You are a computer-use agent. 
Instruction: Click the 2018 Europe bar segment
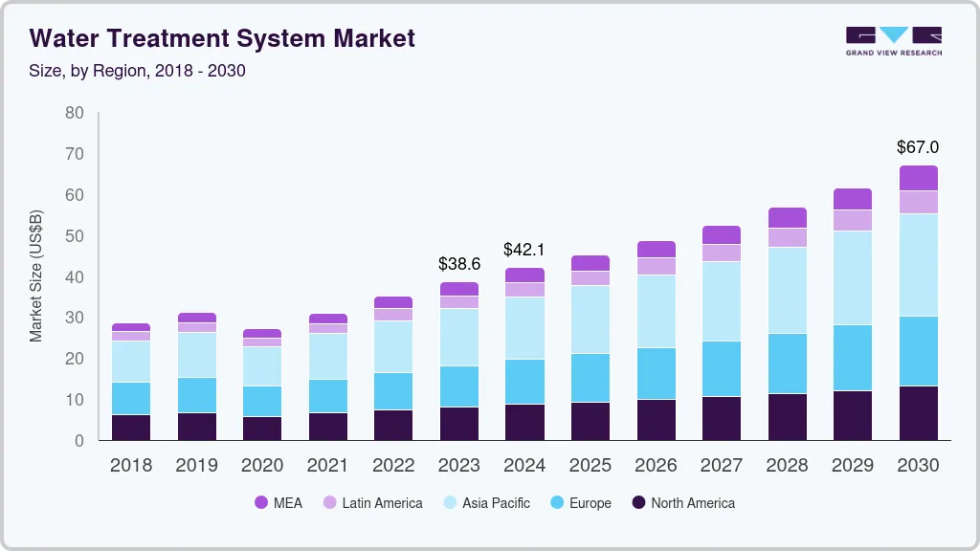coord(131,398)
